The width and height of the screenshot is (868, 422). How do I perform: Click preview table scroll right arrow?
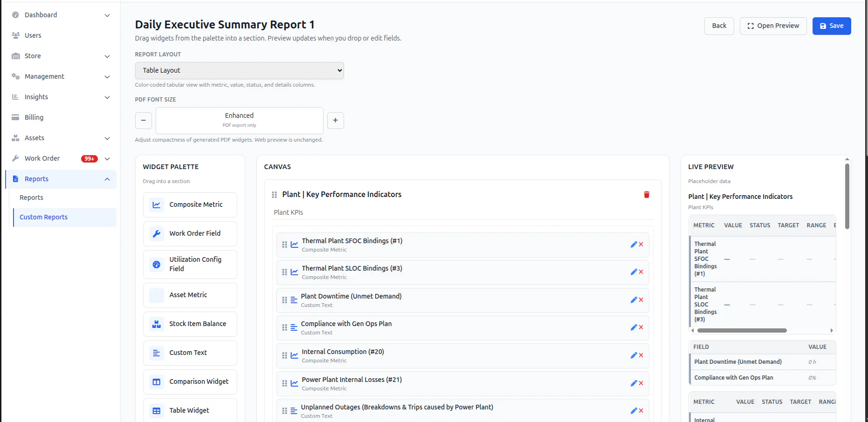832,331
